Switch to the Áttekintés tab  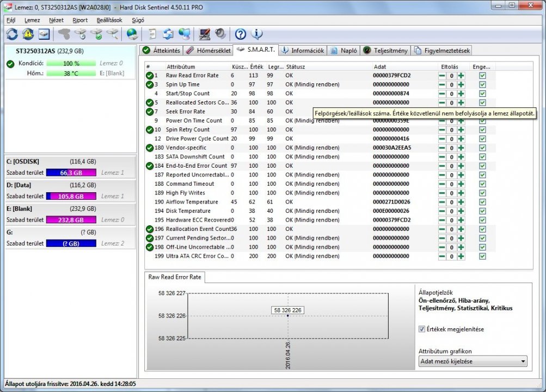pos(162,51)
